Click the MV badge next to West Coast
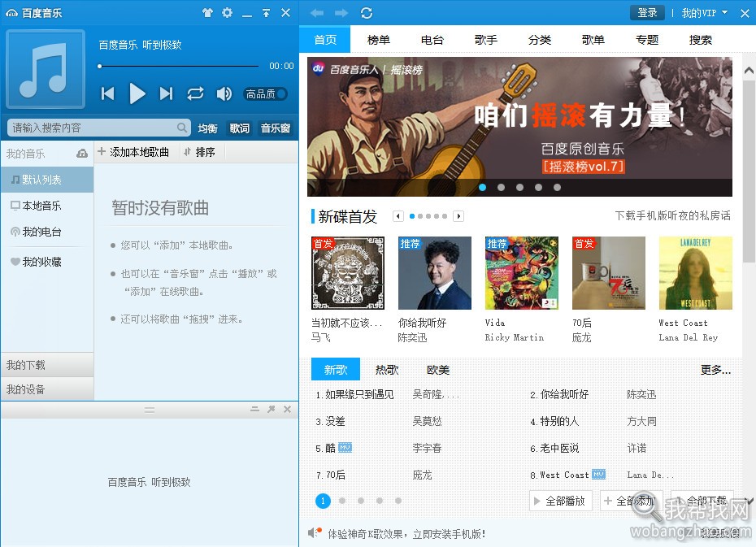Viewport: 756px width, 547px height. click(x=598, y=474)
